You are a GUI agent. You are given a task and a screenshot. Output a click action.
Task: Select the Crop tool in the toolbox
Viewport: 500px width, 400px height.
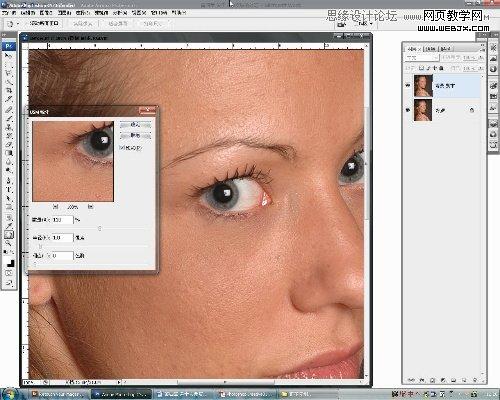tap(9, 91)
